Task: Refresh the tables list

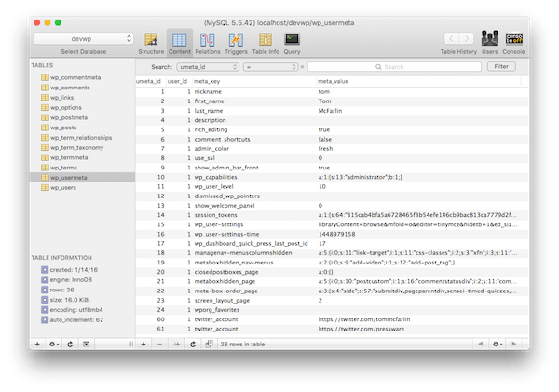Action: (70, 344)
